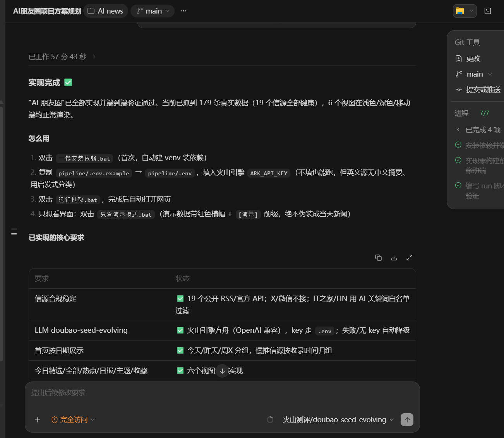
Task: Open the 完全访问 permission dropdown
Action: (73, 420)
